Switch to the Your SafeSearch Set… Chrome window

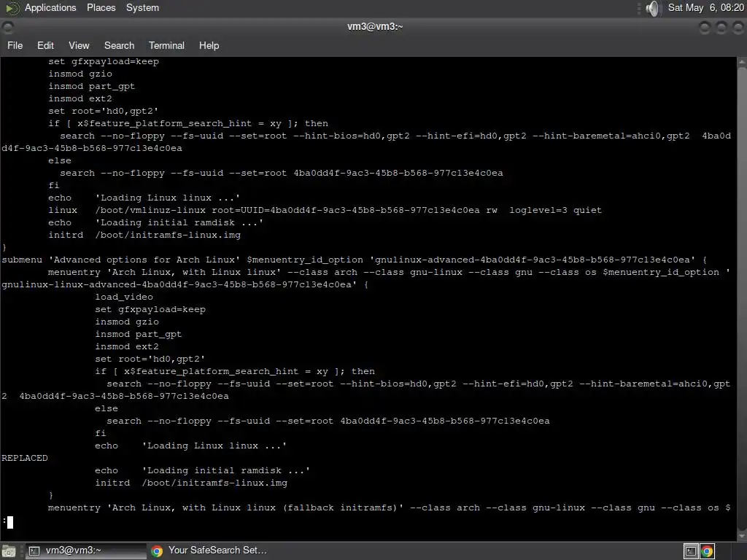[209, 551]
